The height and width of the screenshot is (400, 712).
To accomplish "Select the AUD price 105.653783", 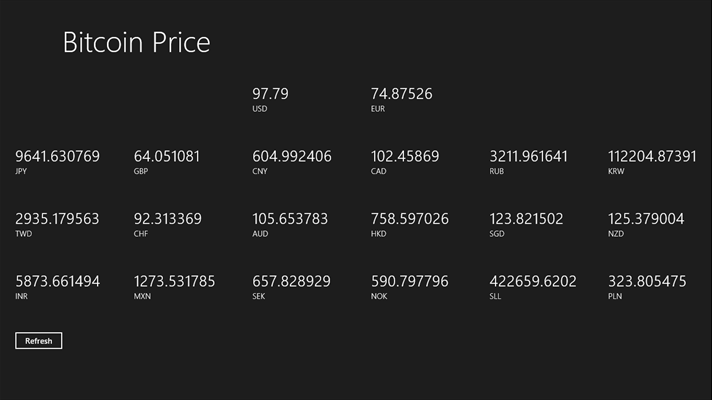I will pyautogui.click(x=290, y=219).
